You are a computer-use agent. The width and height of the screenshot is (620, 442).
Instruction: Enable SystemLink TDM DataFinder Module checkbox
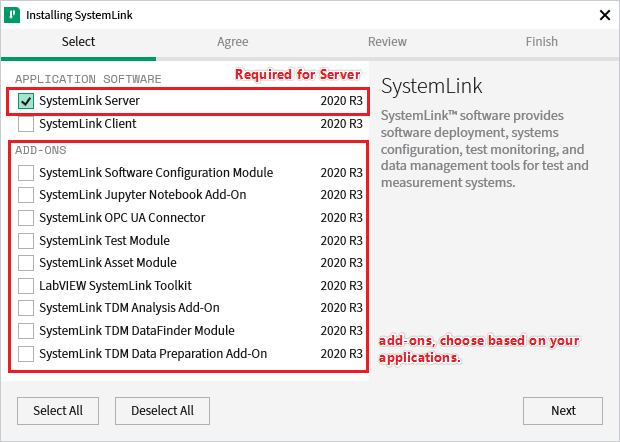tap(26, 331)
